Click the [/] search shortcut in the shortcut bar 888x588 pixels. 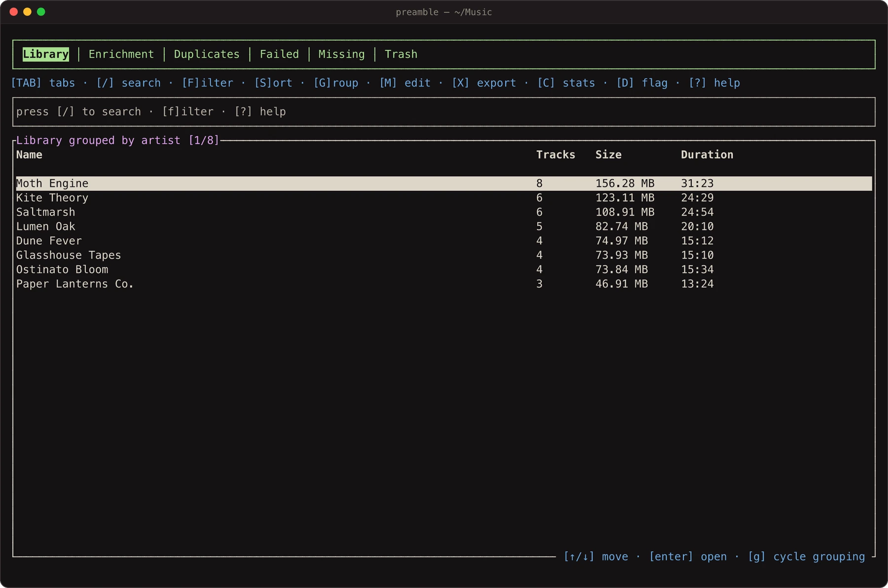pyautogui.click(x=129, y=83)
